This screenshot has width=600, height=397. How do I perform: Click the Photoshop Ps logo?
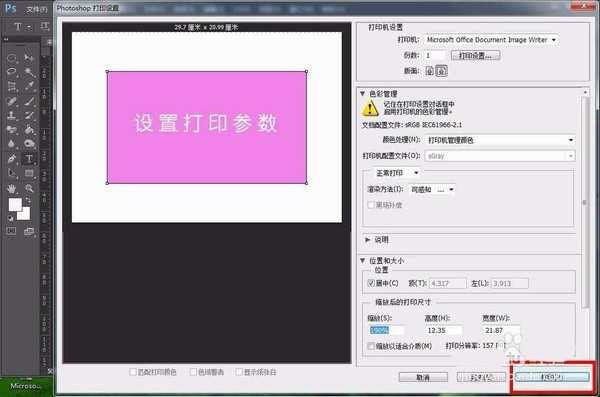11,8
